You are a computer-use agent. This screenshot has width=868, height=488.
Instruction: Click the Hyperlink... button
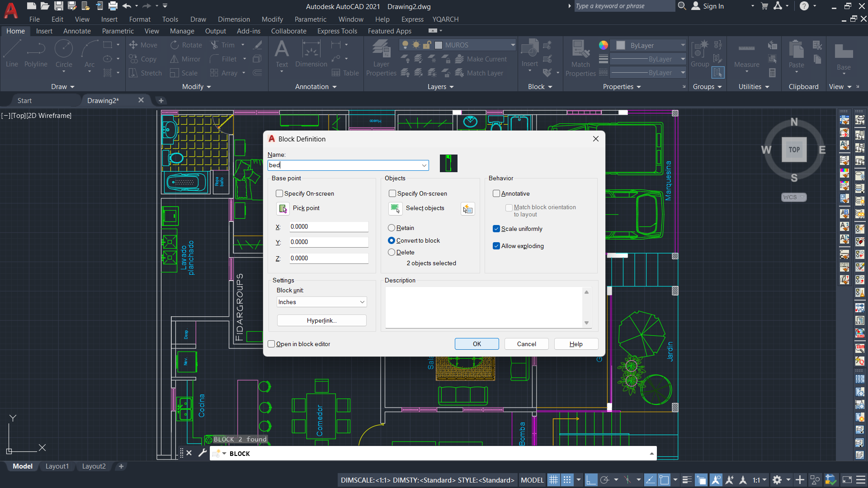click(321, 320)
